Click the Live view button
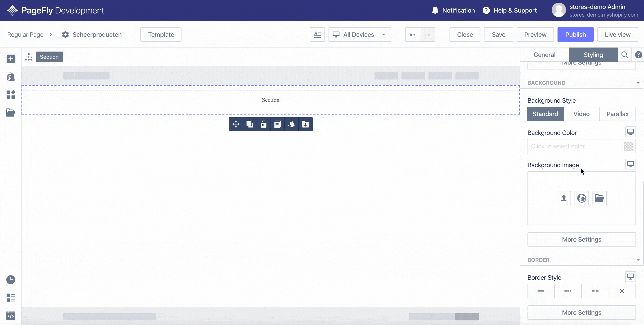 pos(618,35)
